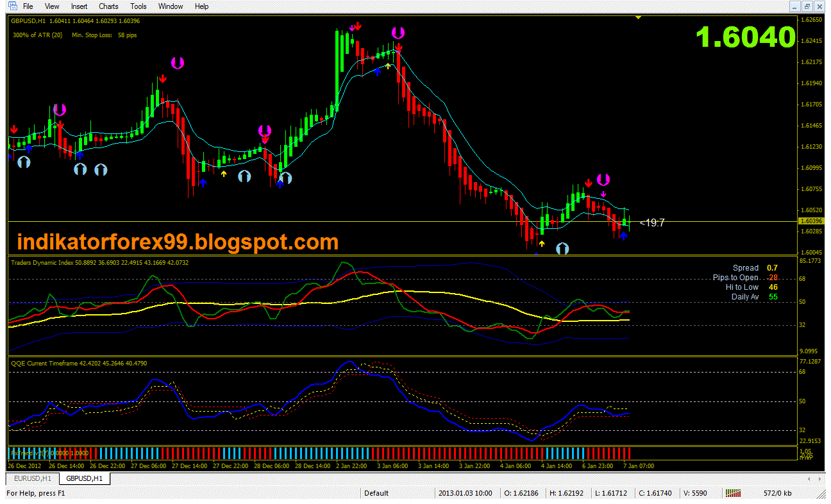This screenshot has width=831, height=504.
Task: Click 'For Help, press F1' status text
Action: (x=36, y=493)
